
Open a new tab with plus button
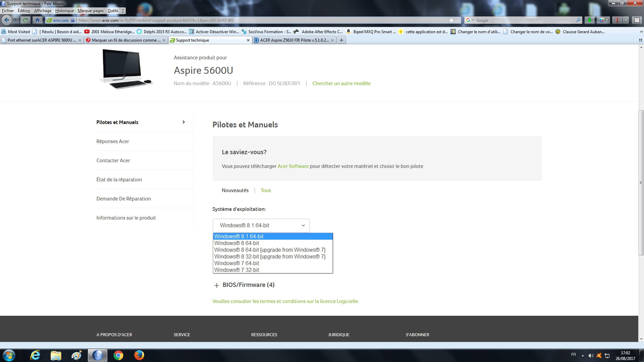tap(341, 40)
